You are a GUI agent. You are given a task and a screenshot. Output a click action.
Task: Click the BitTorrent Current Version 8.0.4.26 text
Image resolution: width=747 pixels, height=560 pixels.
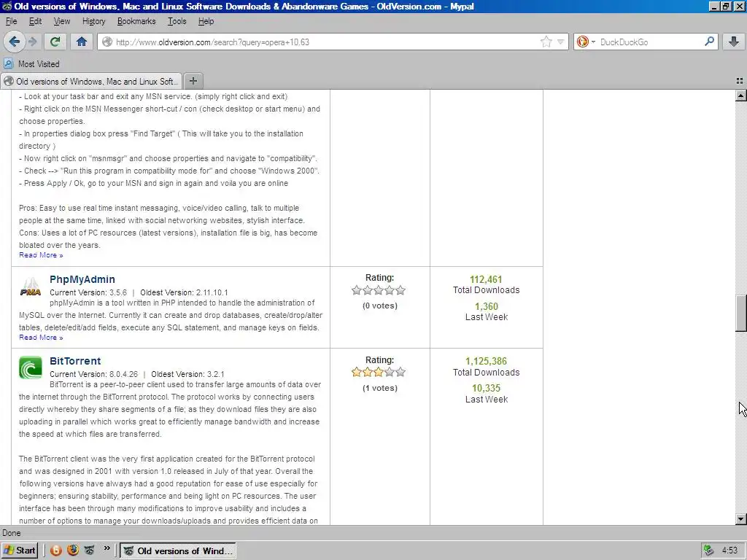(94, 374)
